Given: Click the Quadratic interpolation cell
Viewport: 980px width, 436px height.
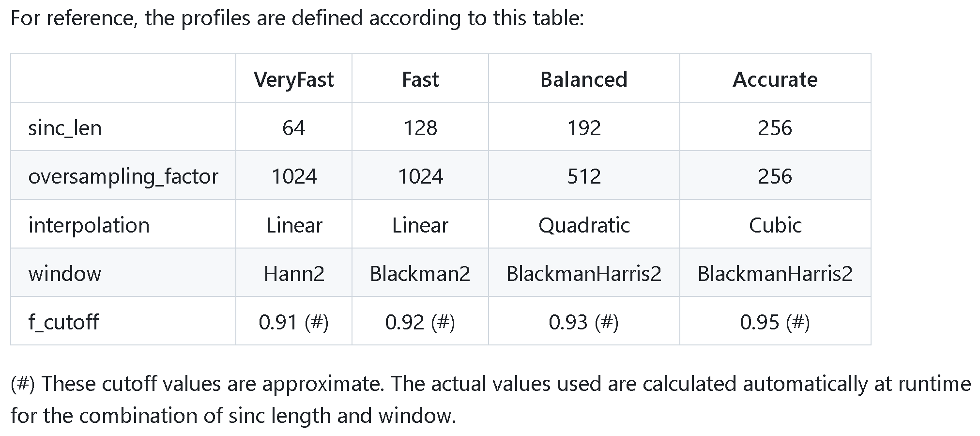Looking at the screenshot, I should point(583,225).
